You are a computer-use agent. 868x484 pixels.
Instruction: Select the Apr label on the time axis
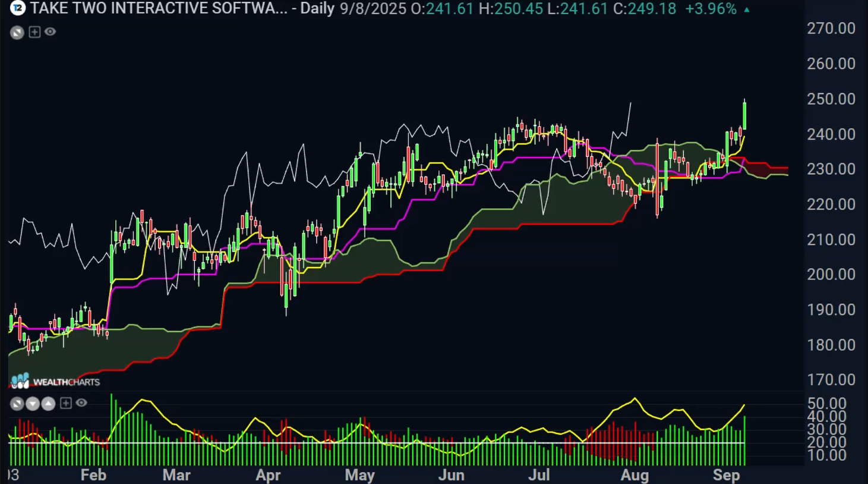click(x=267, y=475)
